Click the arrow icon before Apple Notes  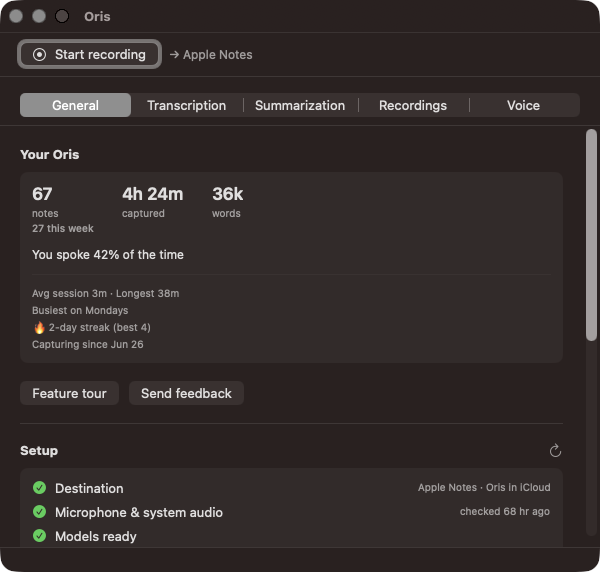click(174, 55)
